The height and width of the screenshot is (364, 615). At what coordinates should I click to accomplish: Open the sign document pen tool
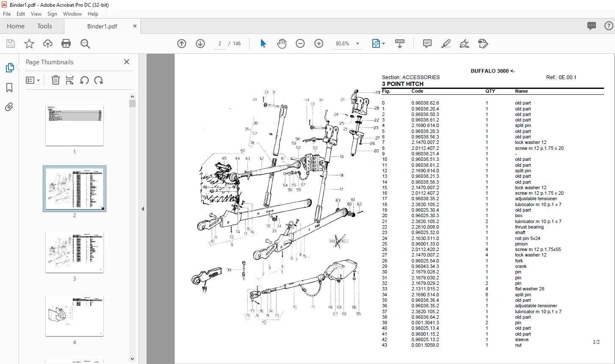pyautogui.click(x=464, y=44)
